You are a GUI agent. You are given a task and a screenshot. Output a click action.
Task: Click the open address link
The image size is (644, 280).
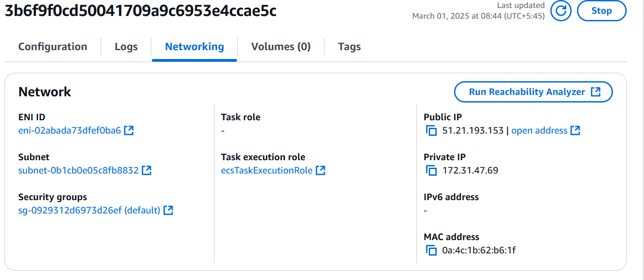[x=539, y=130]
